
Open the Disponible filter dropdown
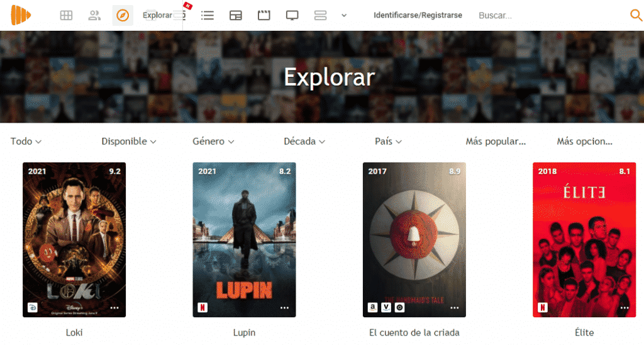click(x=129, y=142)
